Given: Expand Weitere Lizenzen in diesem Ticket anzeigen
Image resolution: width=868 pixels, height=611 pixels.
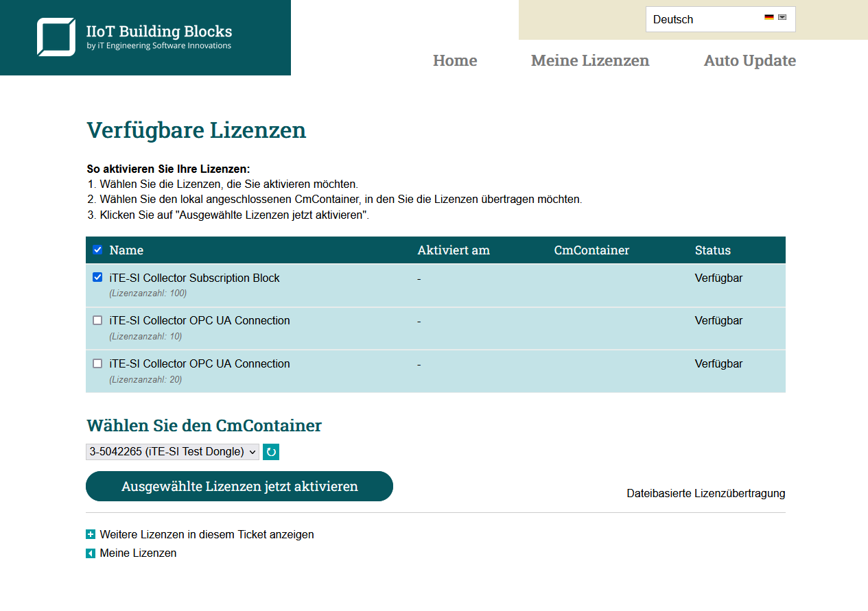Looking at the screenshot, I should tap(207, 534).
